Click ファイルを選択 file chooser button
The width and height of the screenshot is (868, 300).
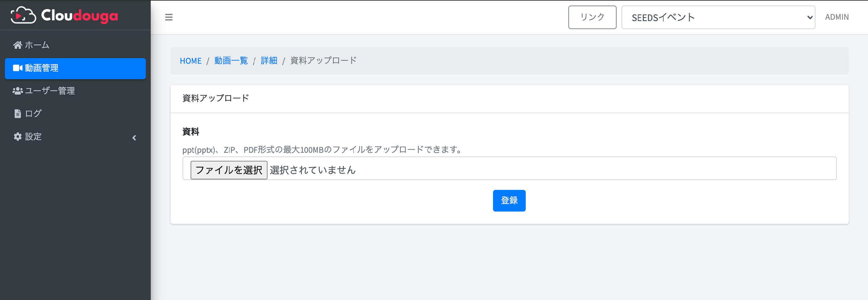click(x=229, y=170)
